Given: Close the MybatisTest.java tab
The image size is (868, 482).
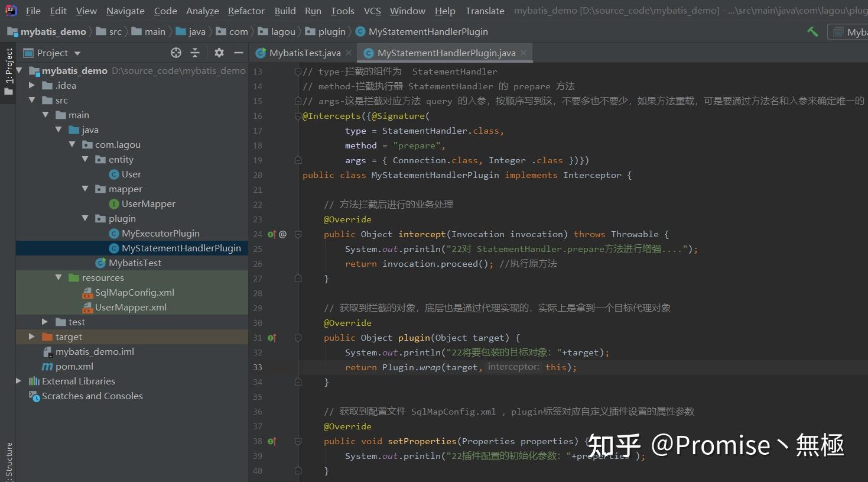Looking at the screenshot, I should [x=349, y=53].
